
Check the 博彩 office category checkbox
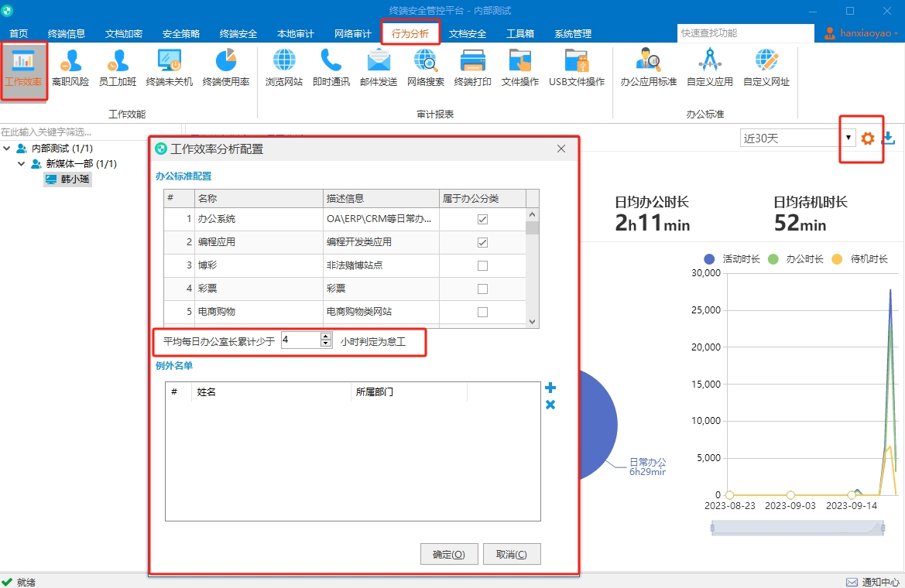coord(482,265)
